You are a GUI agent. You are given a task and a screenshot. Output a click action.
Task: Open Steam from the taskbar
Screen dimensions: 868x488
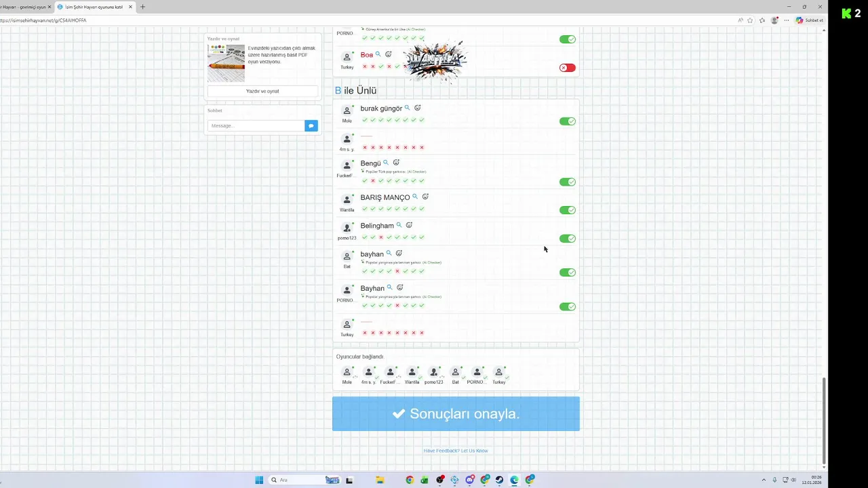coord(499,480)
